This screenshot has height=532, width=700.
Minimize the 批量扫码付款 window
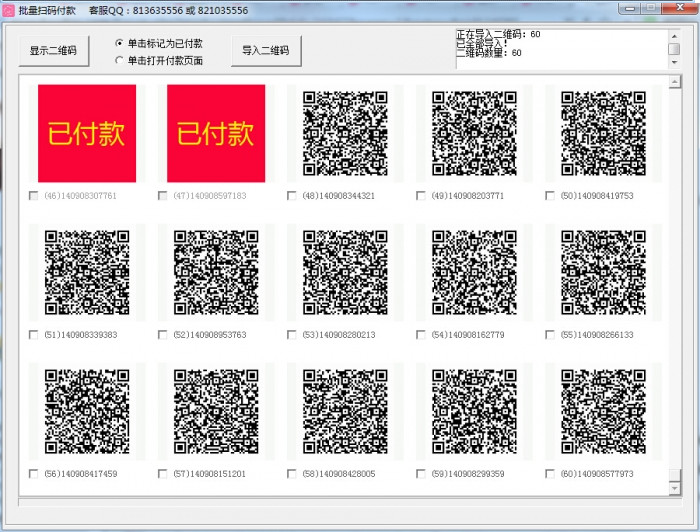click(630, 8)
